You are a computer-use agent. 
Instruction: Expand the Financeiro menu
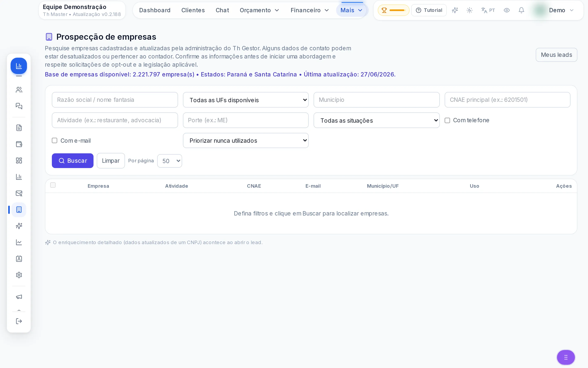310,10
